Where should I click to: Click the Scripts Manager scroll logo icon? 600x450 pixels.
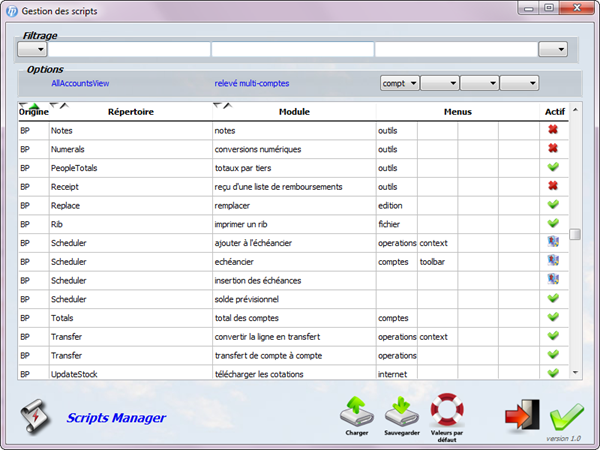35,416
